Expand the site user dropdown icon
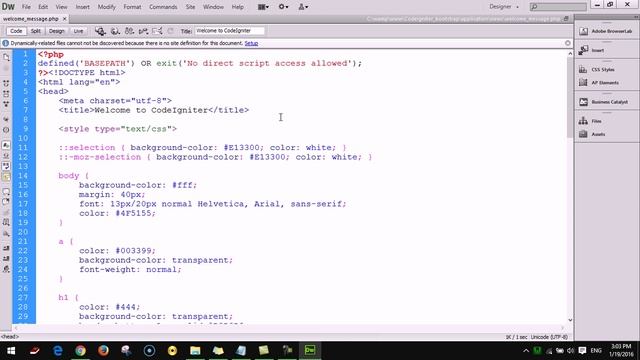The height and width of the screenshot is (360, 640). coord(303,7)
